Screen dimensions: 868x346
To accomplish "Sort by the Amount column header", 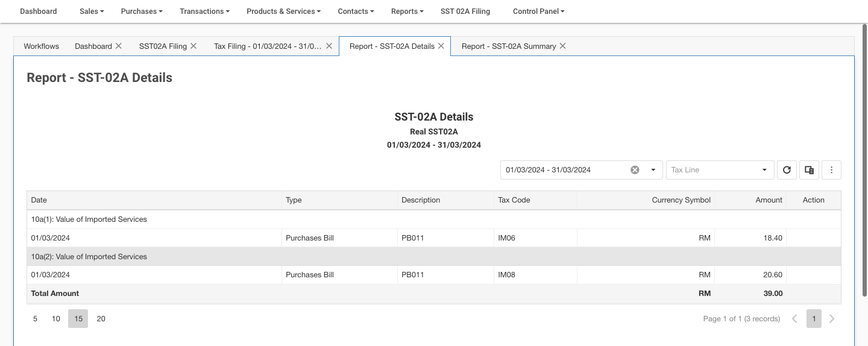I will [769, 200].
